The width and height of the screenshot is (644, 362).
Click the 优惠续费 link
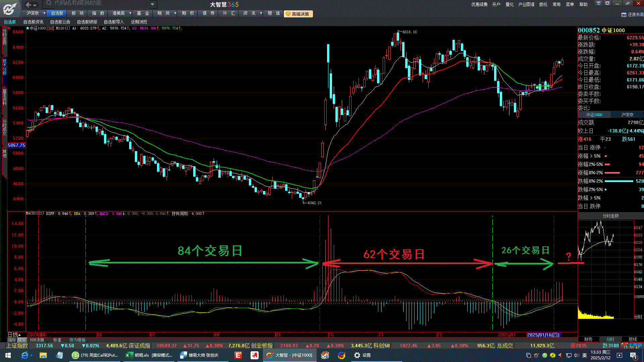point(479,4)
